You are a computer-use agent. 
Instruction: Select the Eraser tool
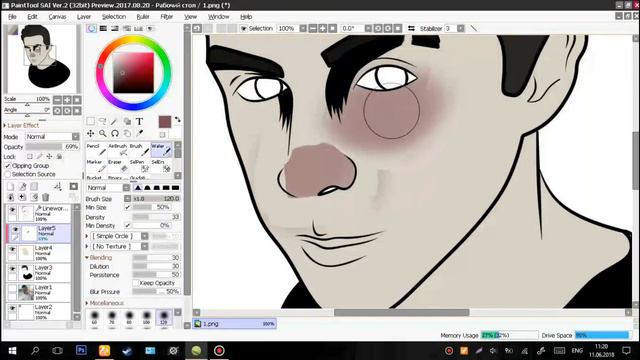118,166
